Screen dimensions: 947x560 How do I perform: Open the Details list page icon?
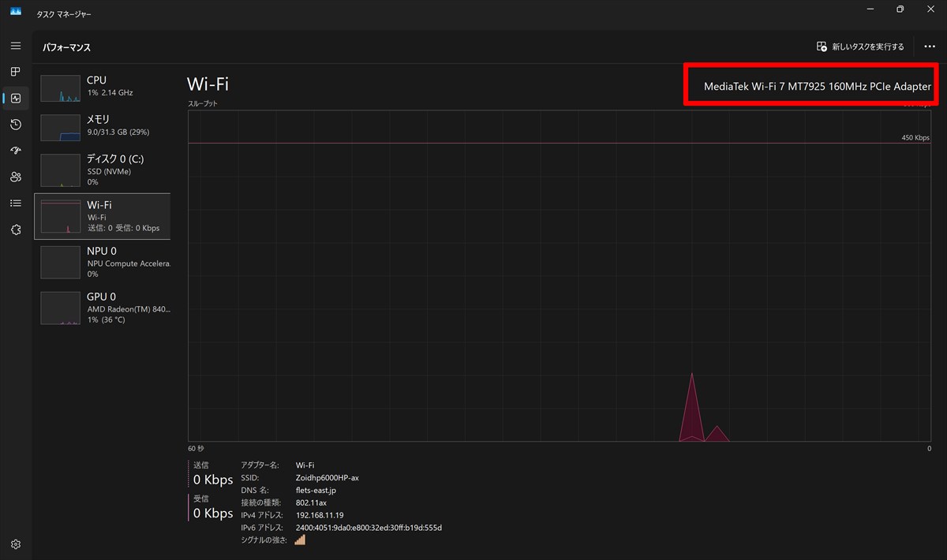[16, 203]
